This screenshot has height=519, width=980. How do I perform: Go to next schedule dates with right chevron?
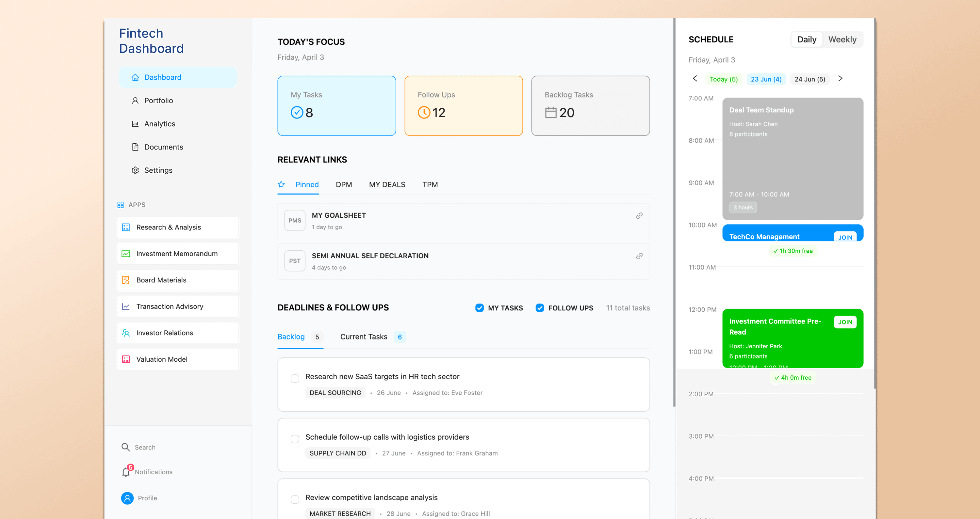(x=841, y=79)
